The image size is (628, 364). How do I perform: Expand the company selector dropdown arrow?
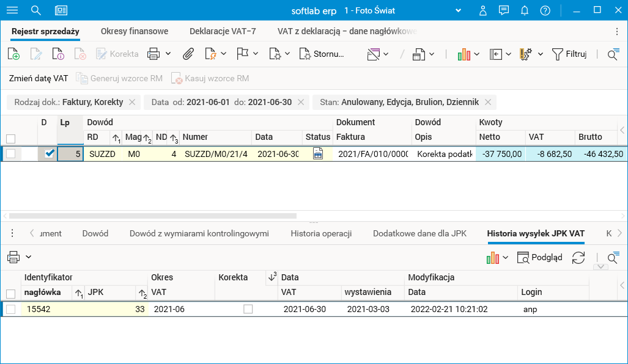tap(458, 10)
